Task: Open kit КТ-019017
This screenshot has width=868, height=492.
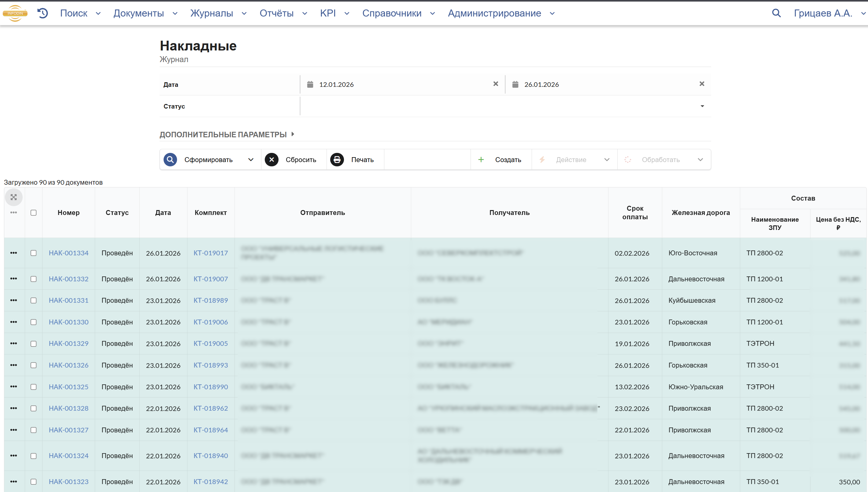Action: point(210,253)
